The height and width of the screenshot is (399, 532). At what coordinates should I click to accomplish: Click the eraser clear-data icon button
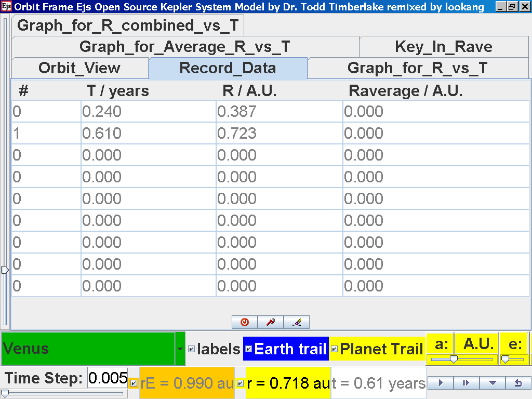click(x=297, y=322)
